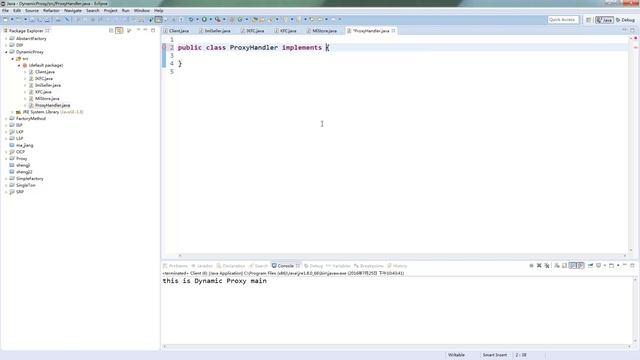640x360 pixels.
Task: Switch to the Breakpoints view tab
Action: pos(369,266)
